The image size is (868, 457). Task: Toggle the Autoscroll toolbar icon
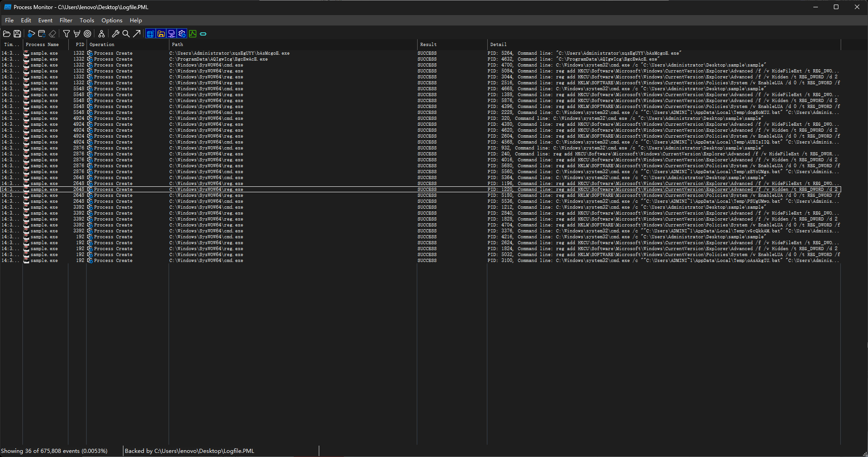(41, 34)
